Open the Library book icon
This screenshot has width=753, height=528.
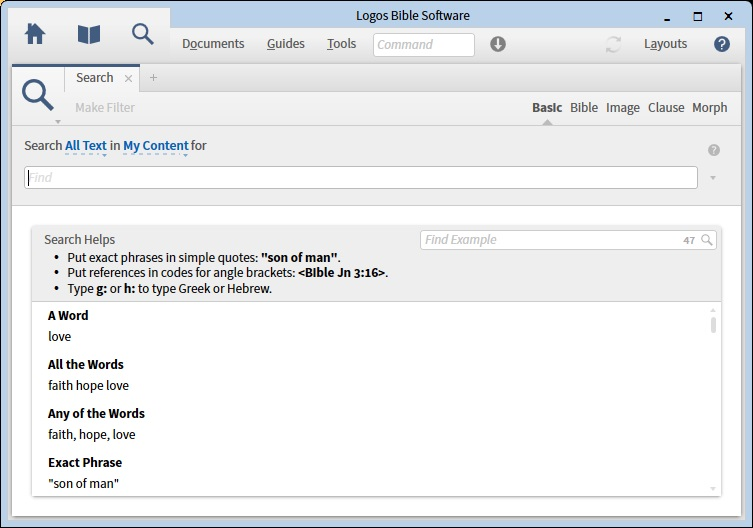[89, 34]
